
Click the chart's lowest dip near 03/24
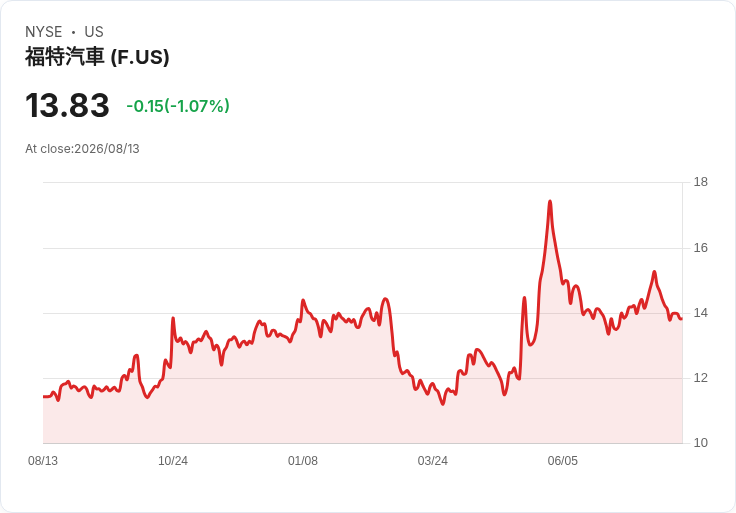click(x=443, y=404)
